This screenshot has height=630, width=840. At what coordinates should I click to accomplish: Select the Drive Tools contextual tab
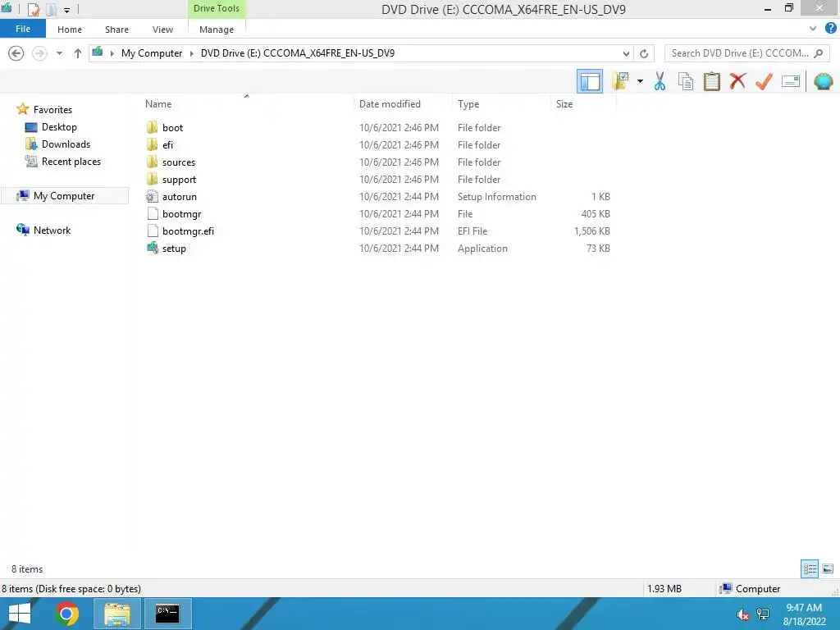217,8
